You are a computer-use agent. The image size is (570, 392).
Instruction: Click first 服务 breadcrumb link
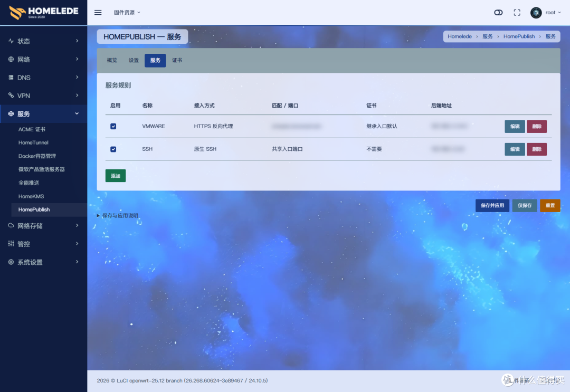pos(488,36)
